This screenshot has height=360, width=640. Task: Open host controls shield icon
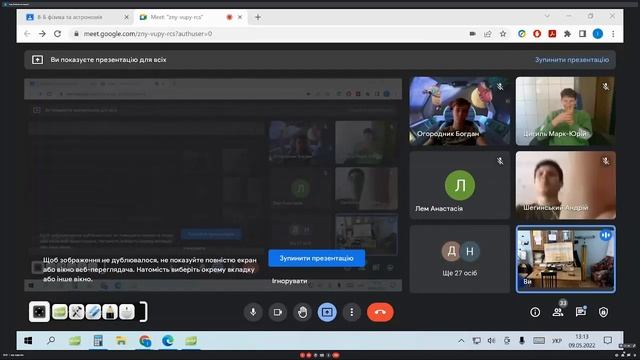[x=603, y=312]
